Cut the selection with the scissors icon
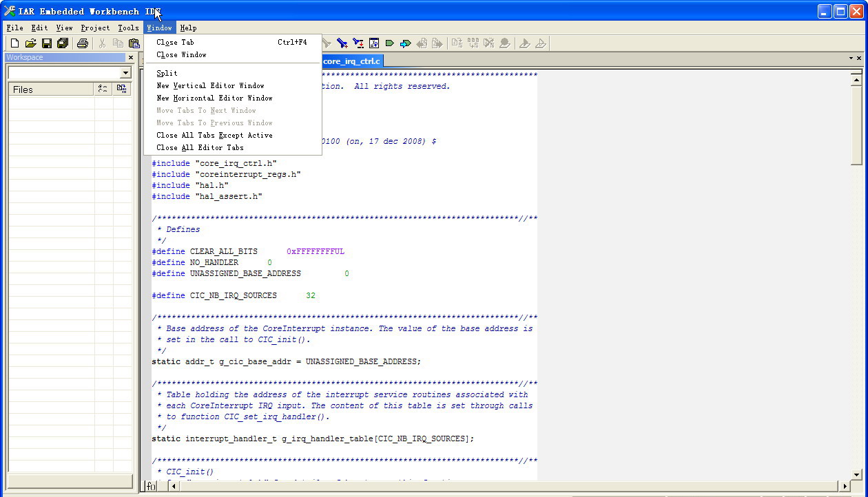The image size is (868, 497). coord(102,43)
